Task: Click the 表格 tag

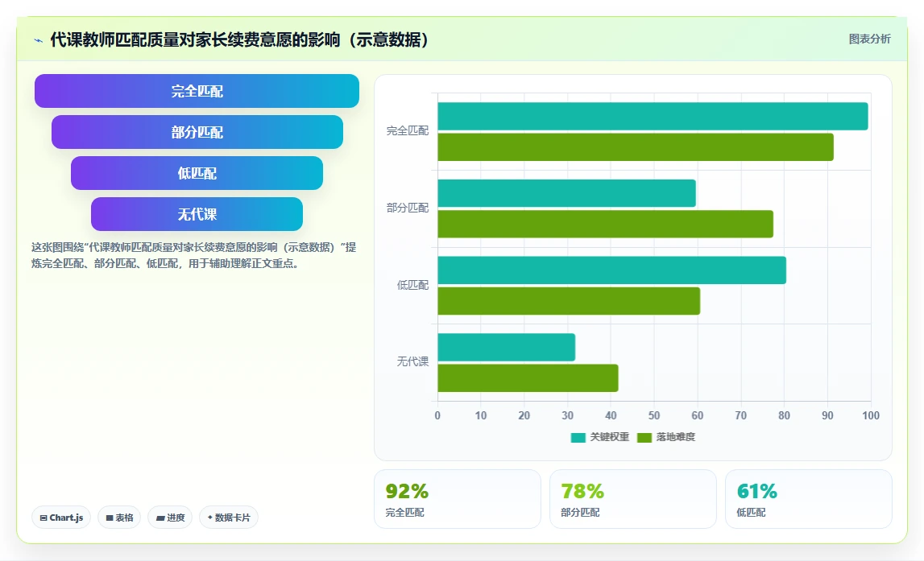Action: pos(119,518)
